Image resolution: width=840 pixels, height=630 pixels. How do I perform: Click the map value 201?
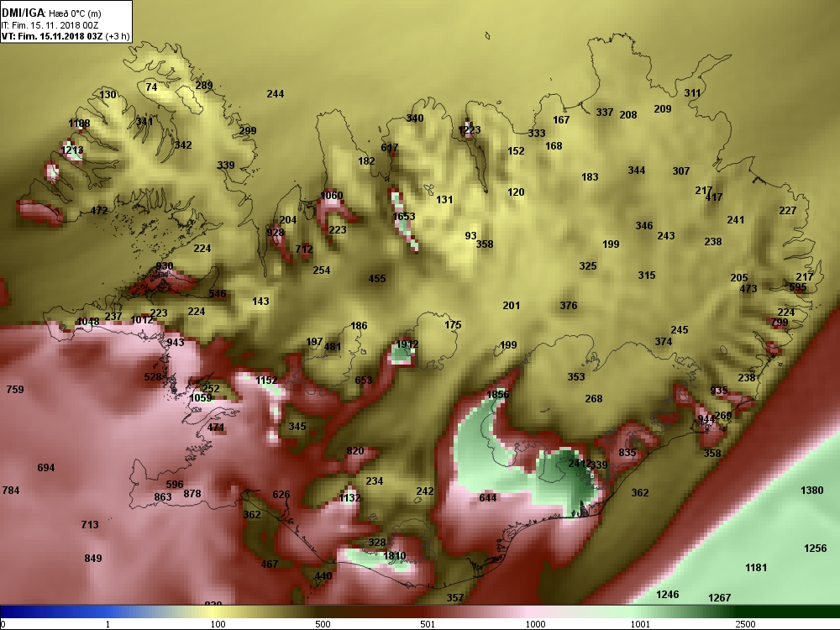512,306
